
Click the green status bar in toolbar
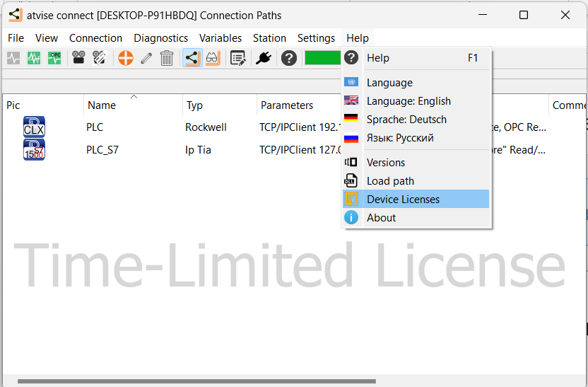(x=323, y=58)
